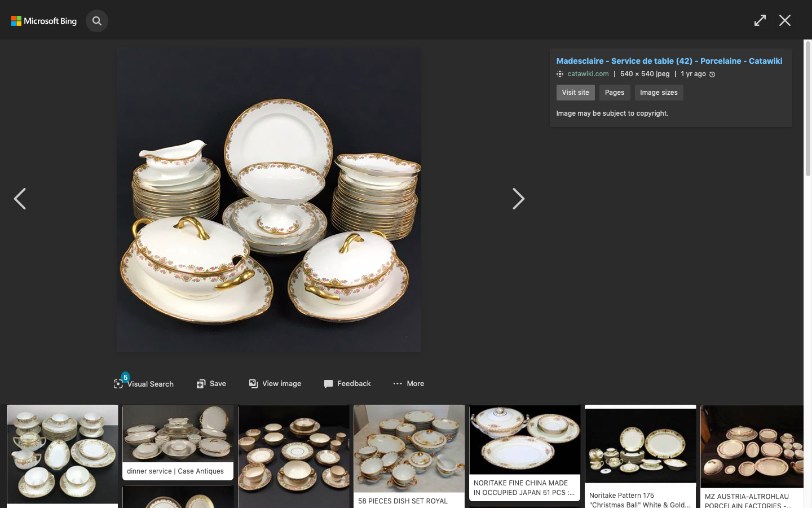Close the image detail viewer
Image resolution: width=812 pixels, height=508 pixels.
coord(784,21)
